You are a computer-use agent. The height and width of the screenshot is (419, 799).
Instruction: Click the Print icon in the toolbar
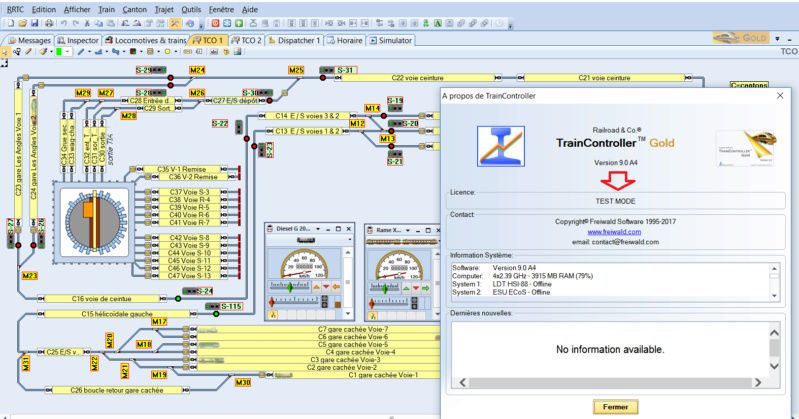[49, 23]
